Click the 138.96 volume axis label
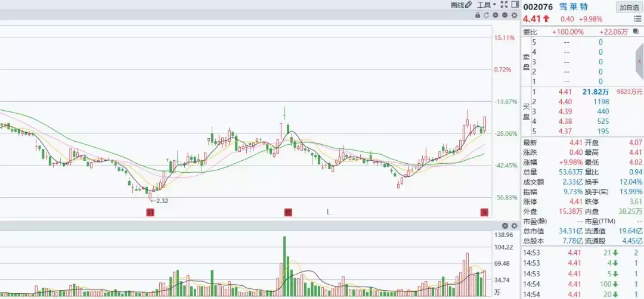Screen dimensions: 644x299 [503, 235]
